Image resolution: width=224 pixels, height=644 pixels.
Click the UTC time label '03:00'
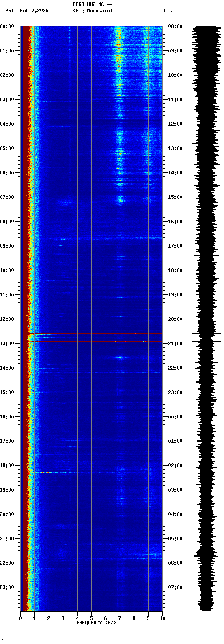(x=175, y=490)
